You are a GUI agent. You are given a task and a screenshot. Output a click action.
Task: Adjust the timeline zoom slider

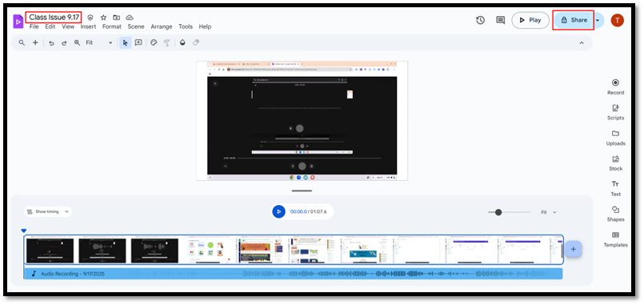coord(498,212)
